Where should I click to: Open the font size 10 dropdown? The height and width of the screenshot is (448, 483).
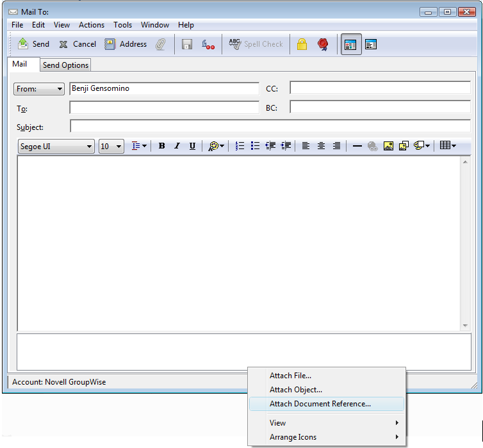[x=111, y=147]
